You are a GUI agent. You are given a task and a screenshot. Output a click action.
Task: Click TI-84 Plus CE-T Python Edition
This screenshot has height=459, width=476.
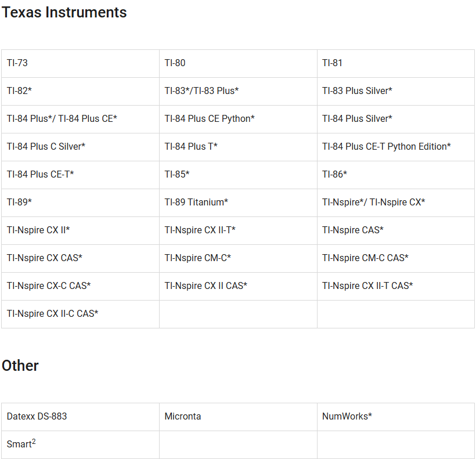[386, 147]
